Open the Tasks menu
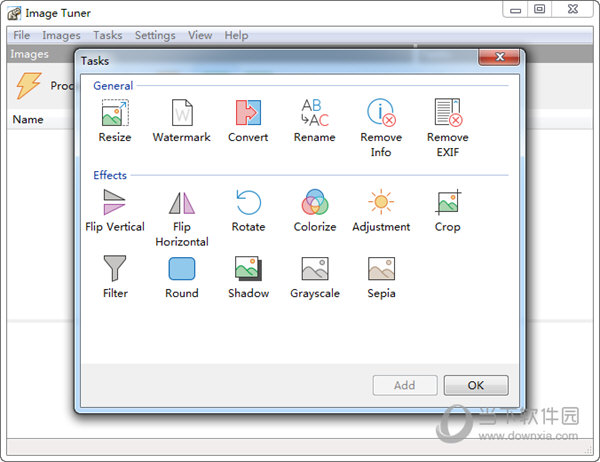This screenshot has width=600, height=462. pos(108,35)
